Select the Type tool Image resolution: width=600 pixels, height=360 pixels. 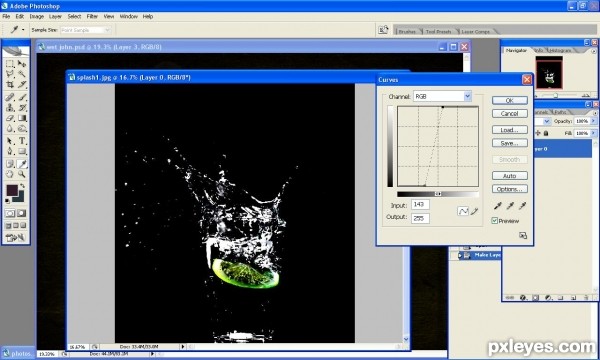(x=22, y=141)
